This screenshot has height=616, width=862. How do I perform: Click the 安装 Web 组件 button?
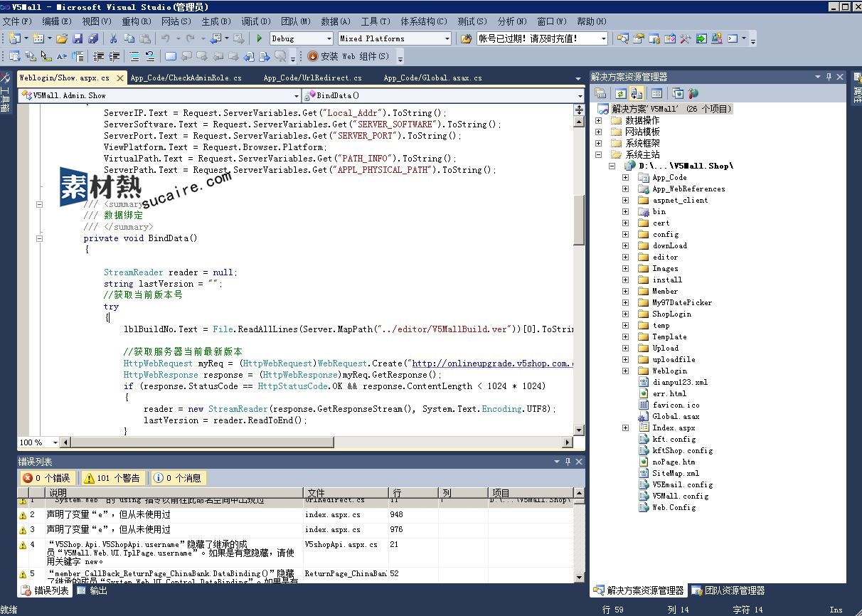pos(348,56)
